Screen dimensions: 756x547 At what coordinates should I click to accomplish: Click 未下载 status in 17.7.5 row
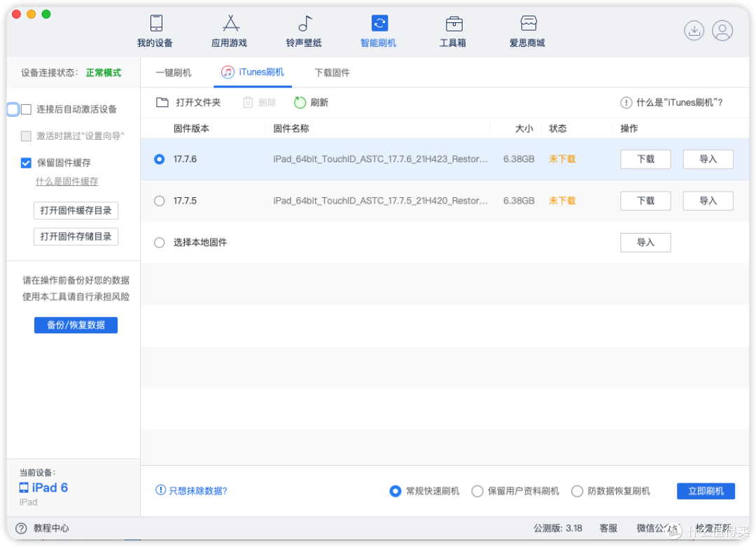pyautogui.click(x=562, y=201)
